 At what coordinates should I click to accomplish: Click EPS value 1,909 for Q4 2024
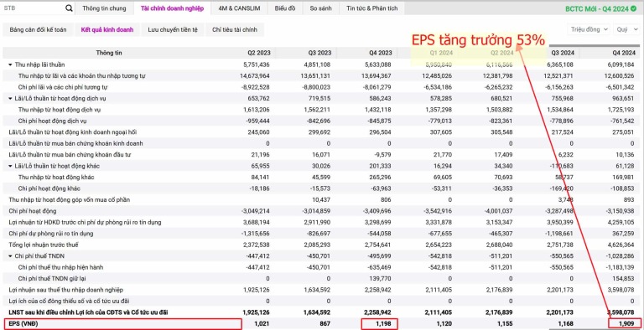click(x=626, y=324)
